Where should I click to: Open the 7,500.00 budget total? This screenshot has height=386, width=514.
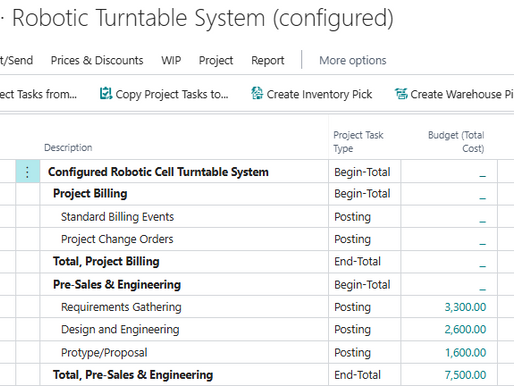pos(465,375)
